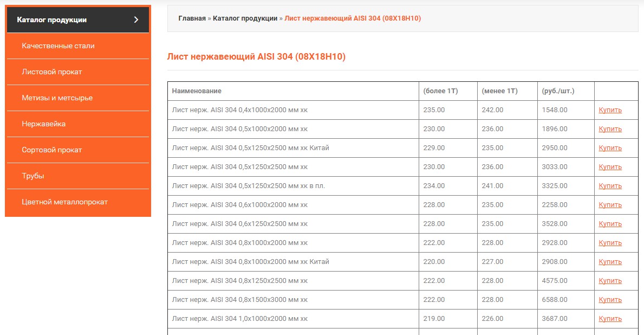The width and height of the screenshot is (644, 335).
Task: Click Купить for 0,5x1250x2500 хк в пл.
Action: point(610,186)
